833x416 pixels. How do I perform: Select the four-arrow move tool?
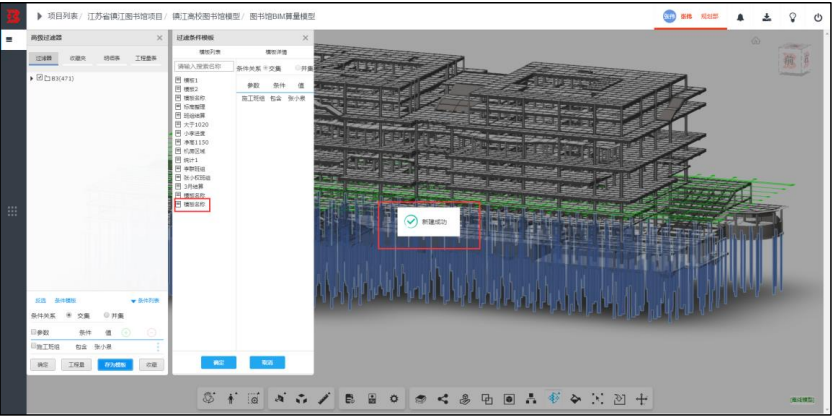642,398
